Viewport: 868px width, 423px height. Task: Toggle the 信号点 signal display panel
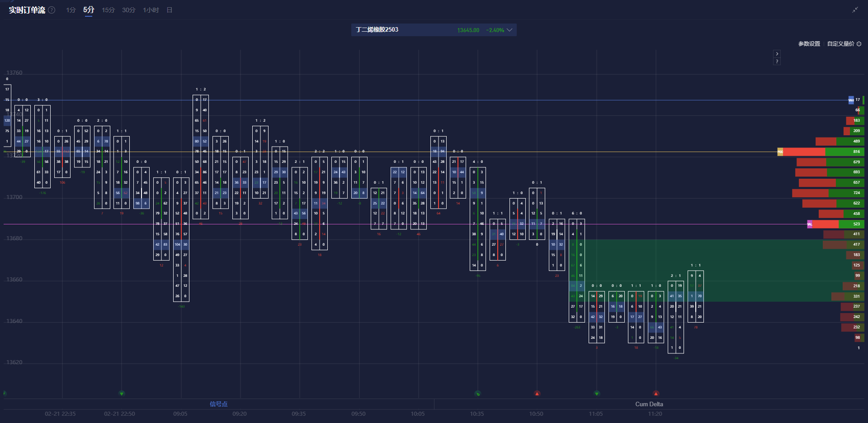click(218, 404)
